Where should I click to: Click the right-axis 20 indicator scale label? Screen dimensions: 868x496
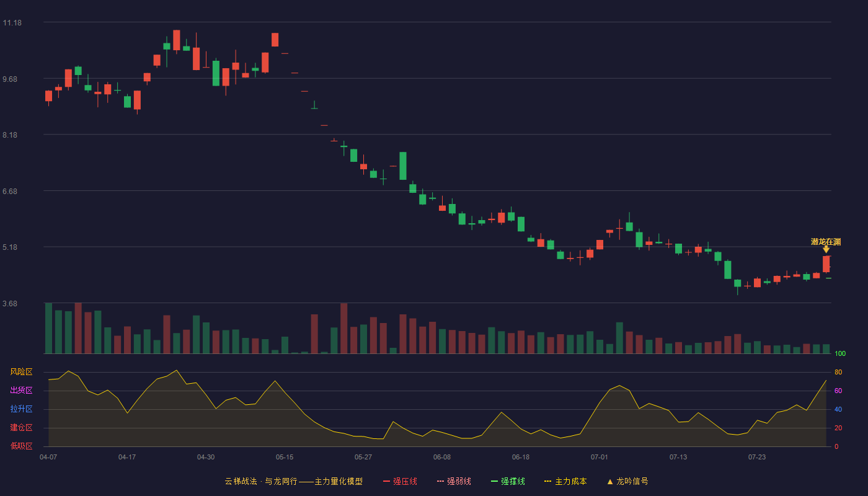[x=838, y=428]
